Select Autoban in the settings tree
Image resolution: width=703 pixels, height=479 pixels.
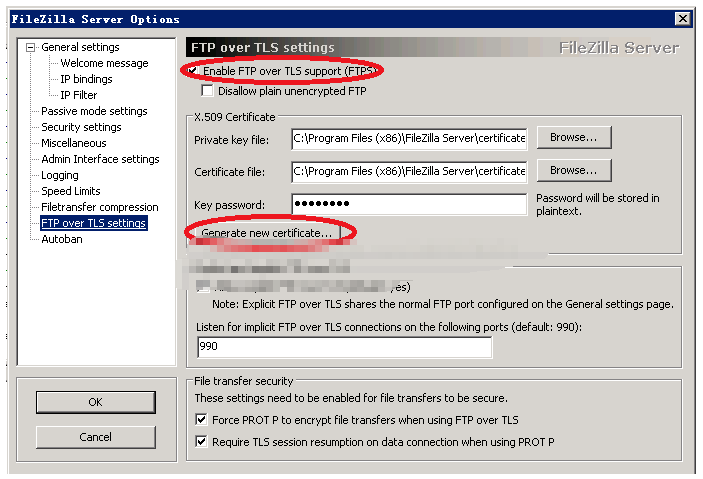click(61, 239)
